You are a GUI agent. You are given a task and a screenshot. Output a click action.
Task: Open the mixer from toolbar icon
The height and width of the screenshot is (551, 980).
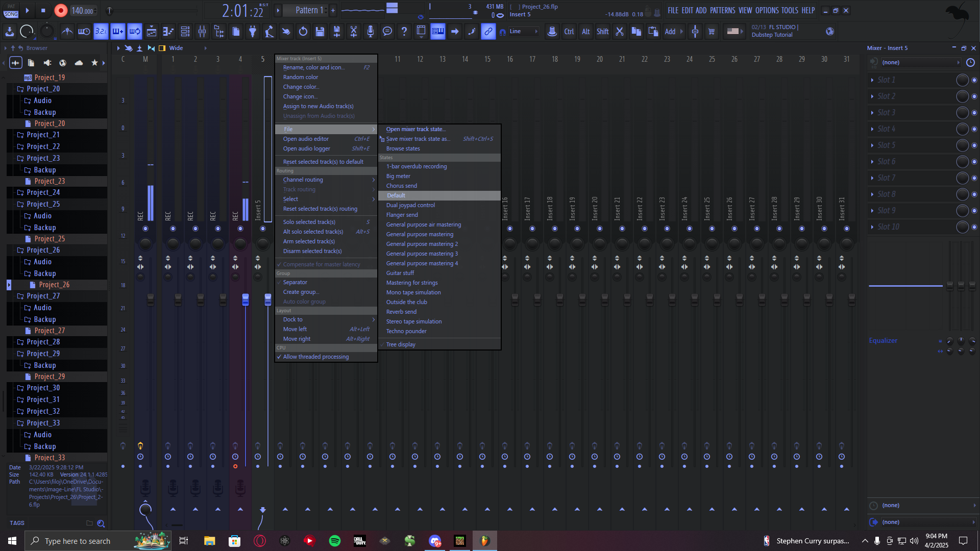click(x=202, y=32)
